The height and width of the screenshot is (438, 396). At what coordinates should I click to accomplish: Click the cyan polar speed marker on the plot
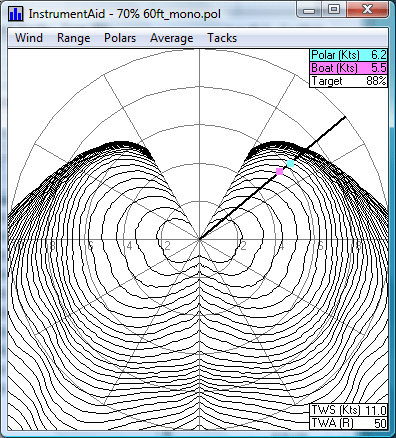click(x=291, y=163)
